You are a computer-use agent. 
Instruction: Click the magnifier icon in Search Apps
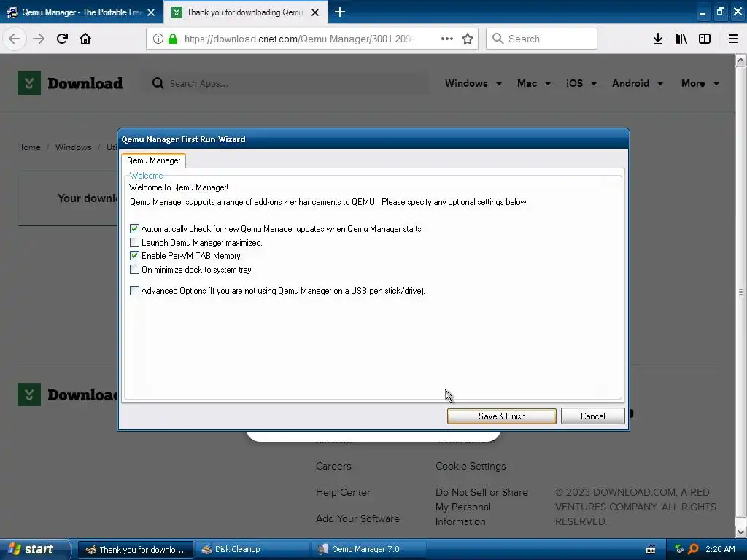(158, 83)
